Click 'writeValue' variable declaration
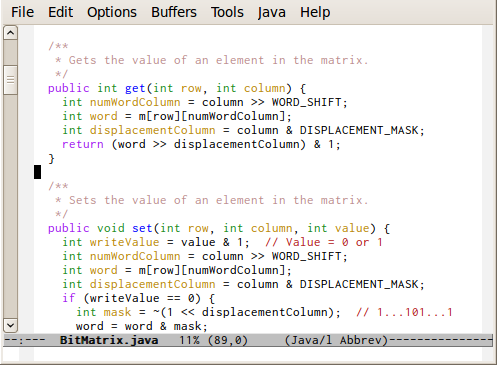This screenshot has width=497, height=365. pyautogui.click(x=124, y=242)
